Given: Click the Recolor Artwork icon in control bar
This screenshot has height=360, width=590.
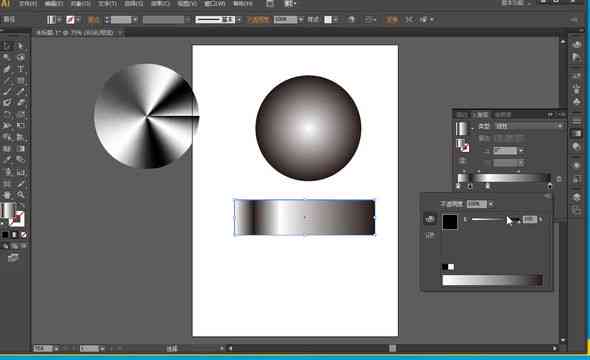Looking at the screenshot, I should pos(351,20).
